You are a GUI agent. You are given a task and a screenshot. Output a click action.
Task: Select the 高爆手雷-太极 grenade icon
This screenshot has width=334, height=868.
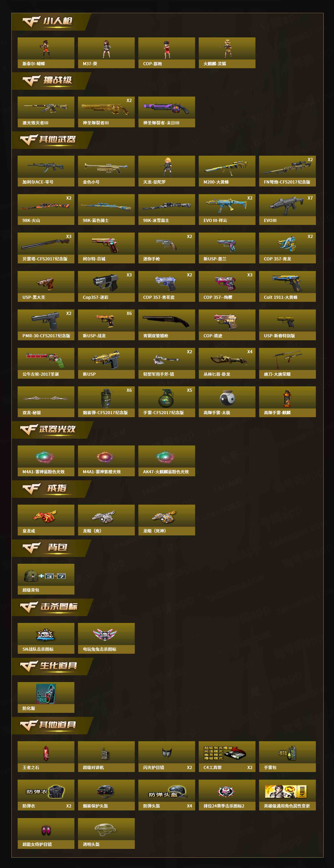click(x=227, y=401)
